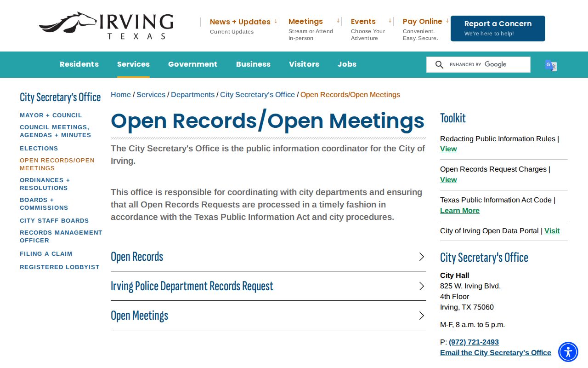Click Open Records/Open Meetings breadcrumb
Screen dimensions: 588x368
click(350, 95)
